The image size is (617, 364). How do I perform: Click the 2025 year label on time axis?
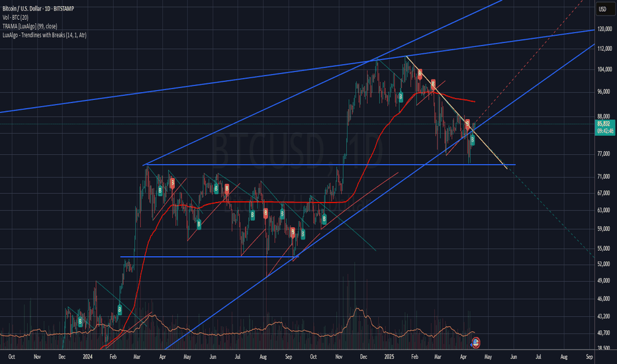point(389,357)
